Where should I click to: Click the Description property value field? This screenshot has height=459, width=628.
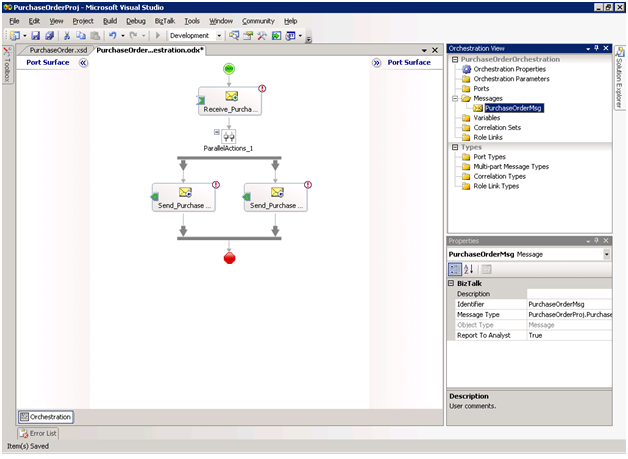[x=569, y=294]
